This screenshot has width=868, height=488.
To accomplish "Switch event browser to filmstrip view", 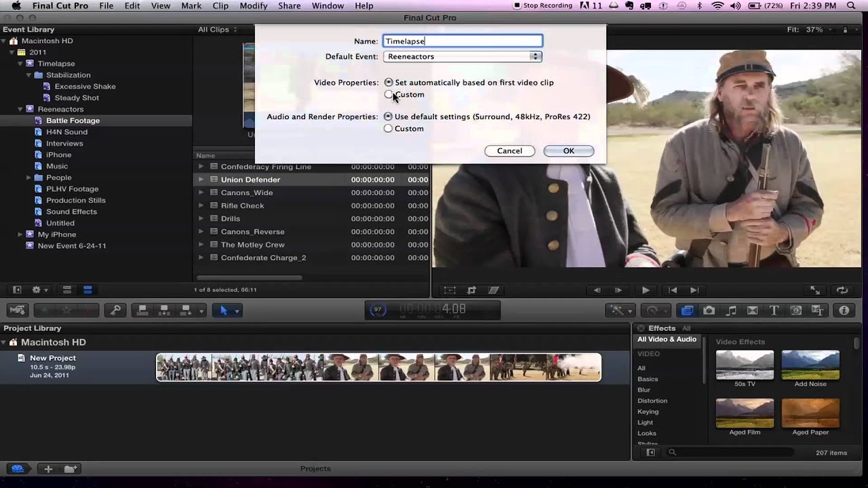I will click(66, 290).
